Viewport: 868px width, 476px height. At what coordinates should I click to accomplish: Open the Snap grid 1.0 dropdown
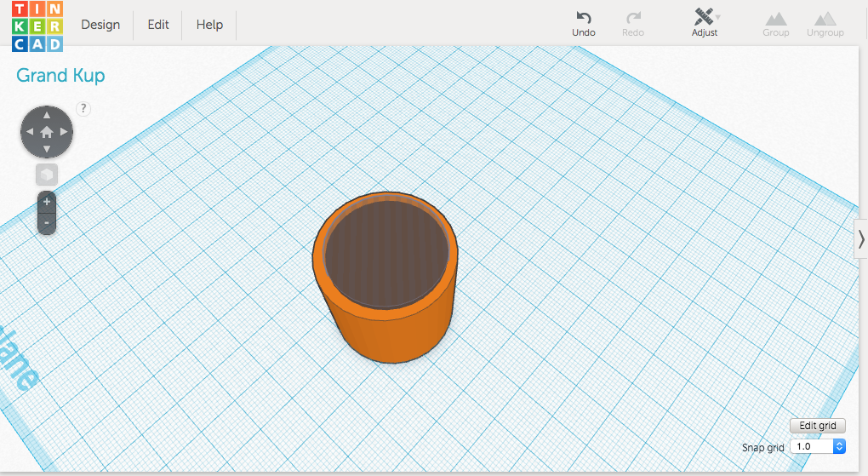(818, 446)
